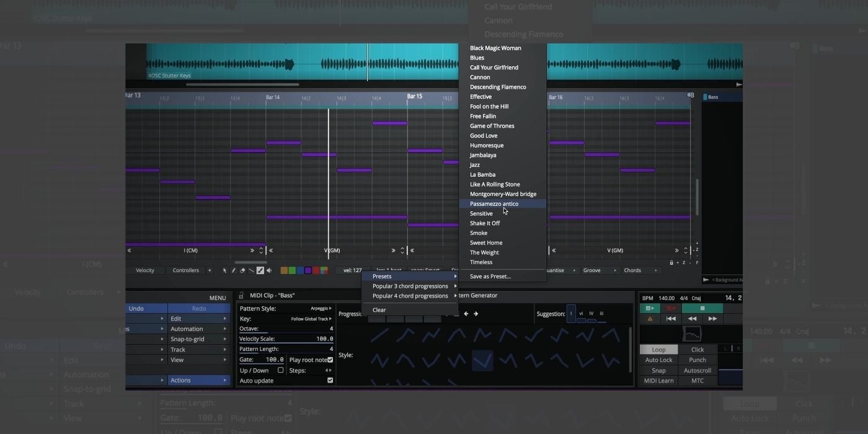Image resolution: width=868 pixels, height=434 pixels.
Task: Toggle the Loop button
Action: pyautogui.click(x=658, y=350)
